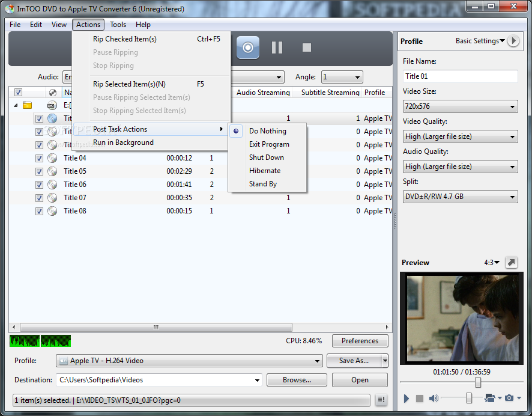Mute the preview speaker icon
The width and height of the screenshot is (532, 416).
click(434, 398)
